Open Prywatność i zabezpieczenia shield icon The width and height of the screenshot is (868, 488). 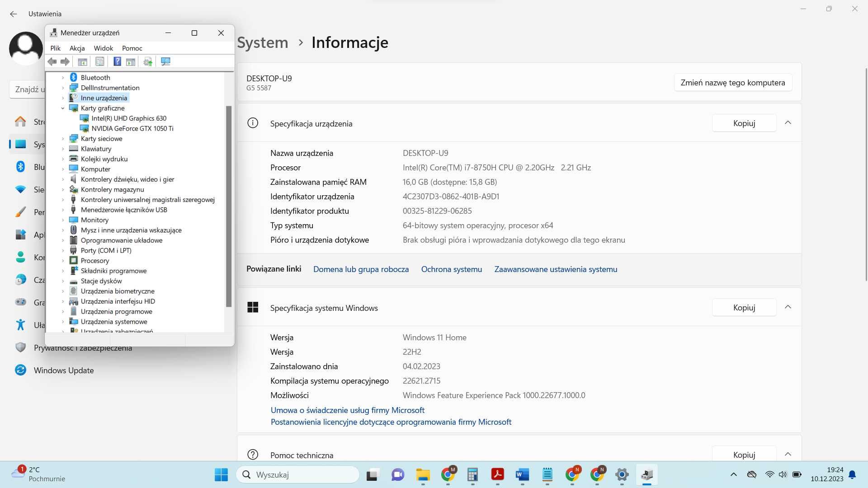point(20,347)
